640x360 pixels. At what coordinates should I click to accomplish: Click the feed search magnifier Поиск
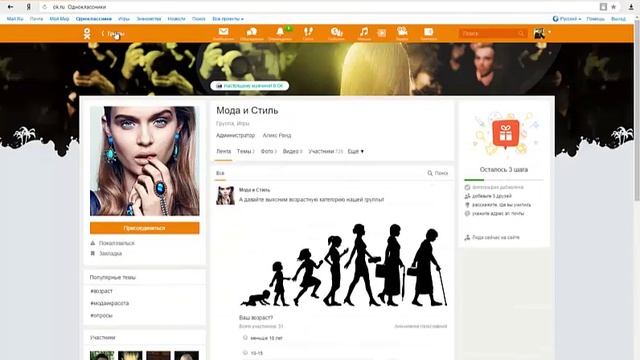tap(438, 173)
